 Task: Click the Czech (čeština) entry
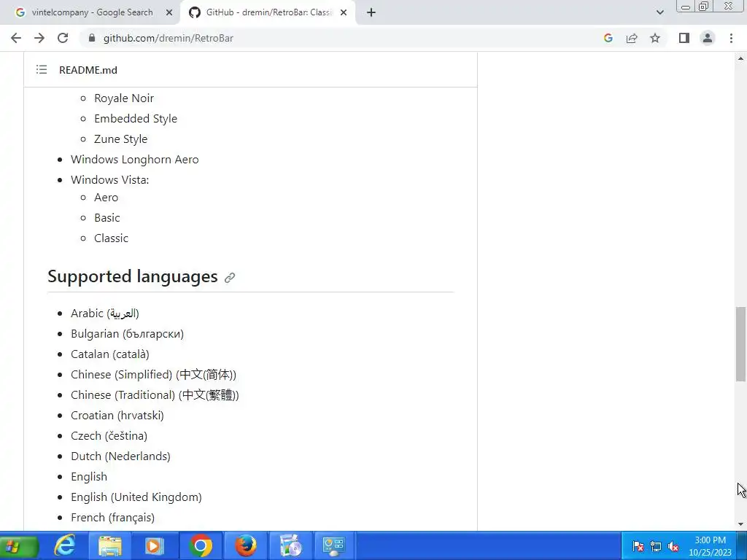coord(109,436)
